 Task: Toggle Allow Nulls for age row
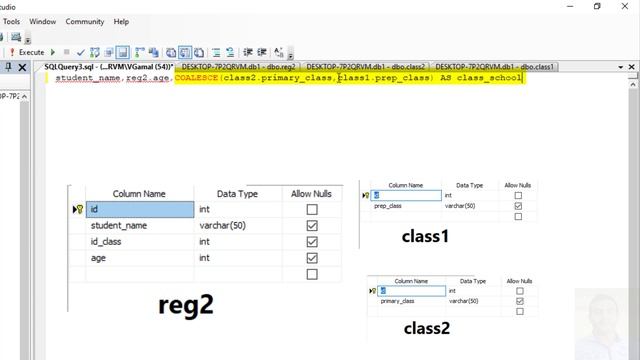[312, 258]
